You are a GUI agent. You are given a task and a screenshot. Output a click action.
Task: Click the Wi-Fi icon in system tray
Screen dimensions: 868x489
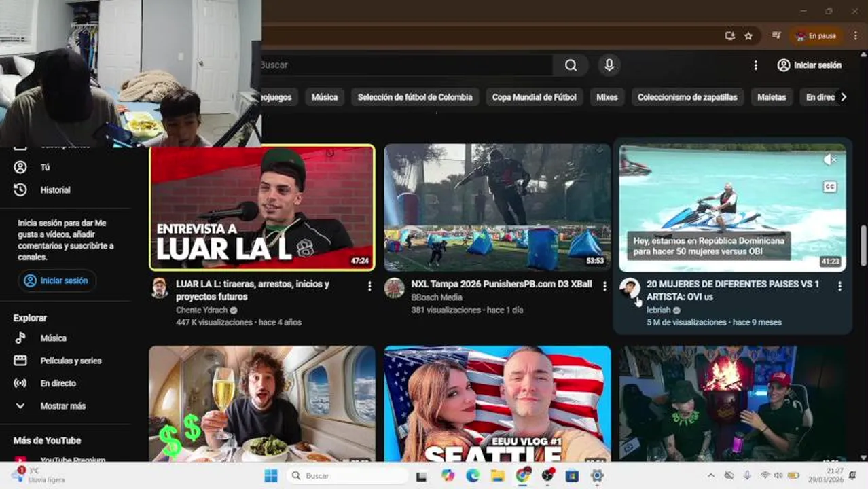[765, 475]
